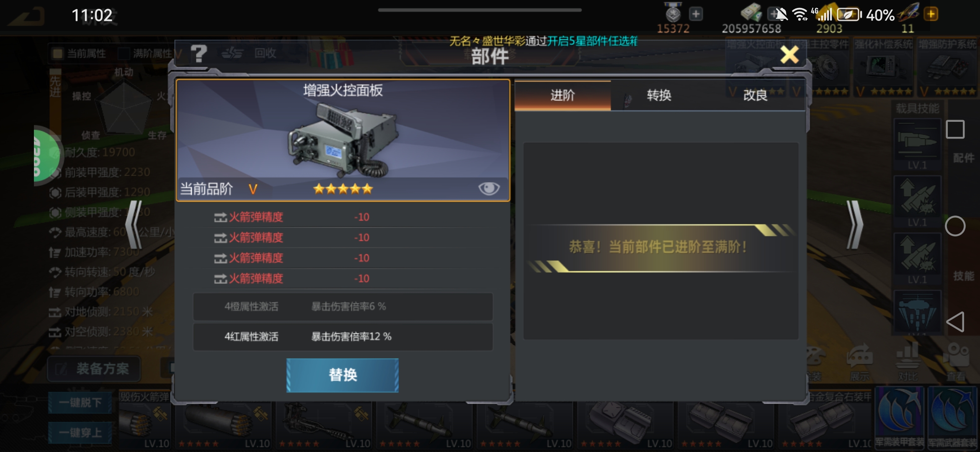Switch to the 转换 tab
980x452 pixels.
coord(659,95)
